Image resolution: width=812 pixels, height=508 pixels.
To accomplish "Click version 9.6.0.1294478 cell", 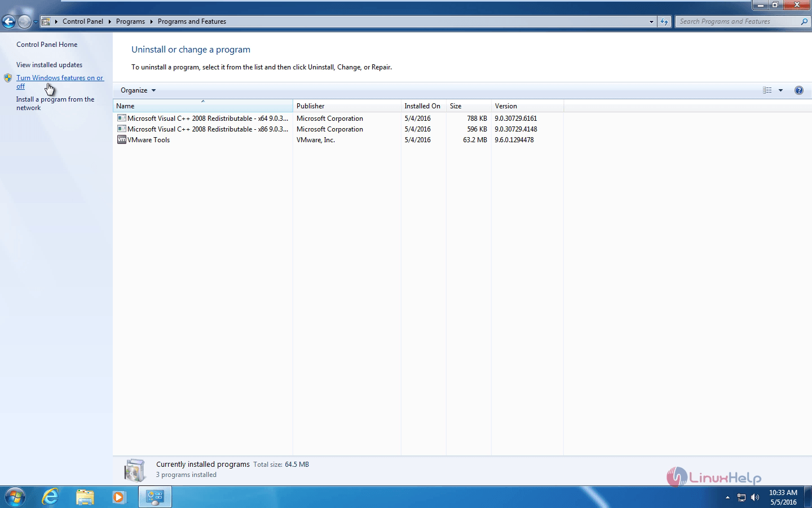I will (514, 140).
